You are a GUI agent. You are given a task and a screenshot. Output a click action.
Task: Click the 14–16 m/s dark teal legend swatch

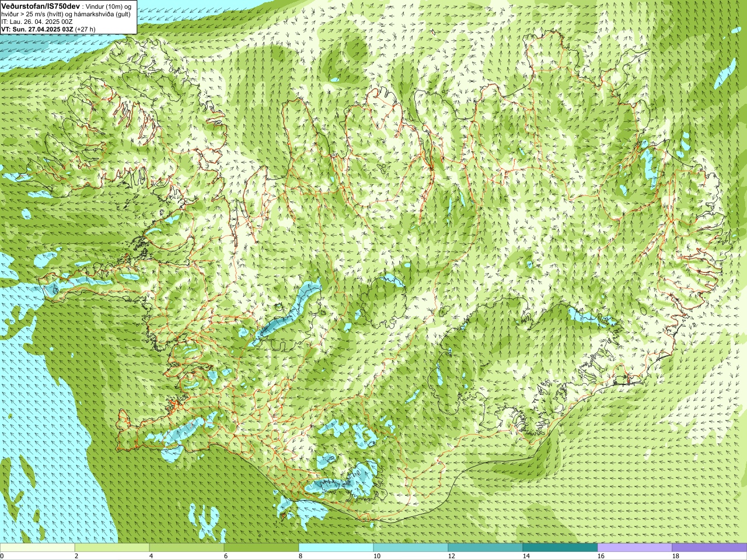[x=560, y=548]
